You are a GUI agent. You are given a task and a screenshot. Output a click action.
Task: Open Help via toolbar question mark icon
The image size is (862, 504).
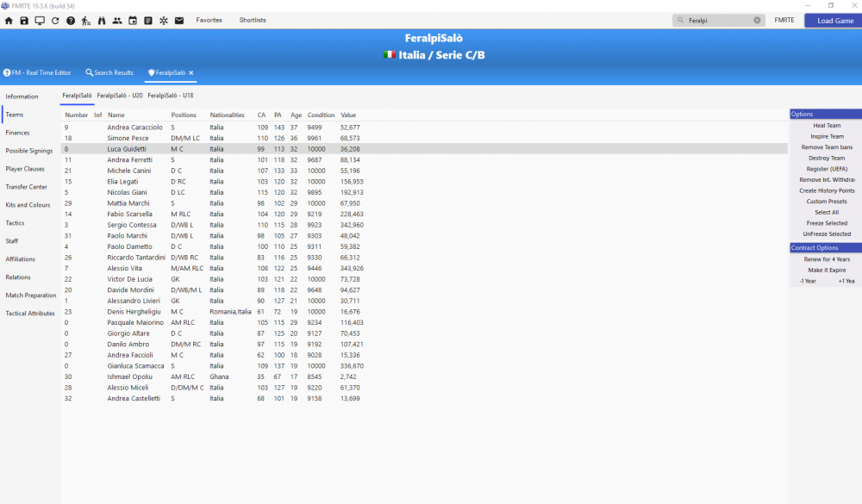(x=71, y=21)
